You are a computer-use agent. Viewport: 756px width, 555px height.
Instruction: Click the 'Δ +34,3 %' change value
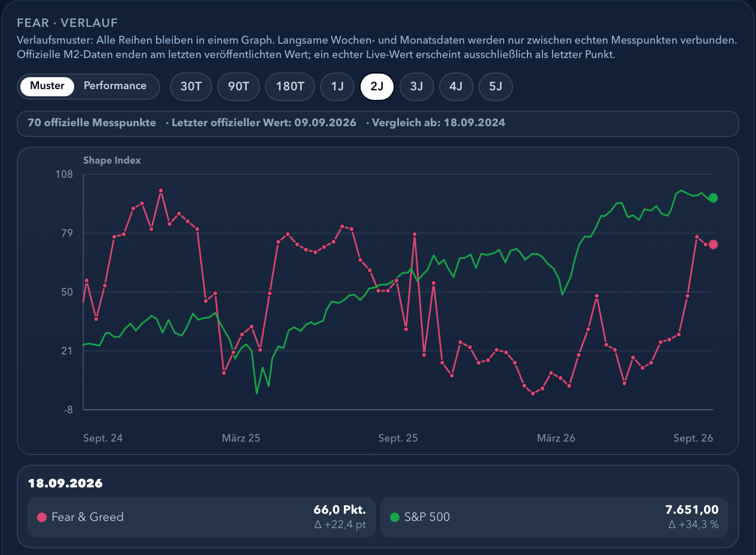point(693,526)
